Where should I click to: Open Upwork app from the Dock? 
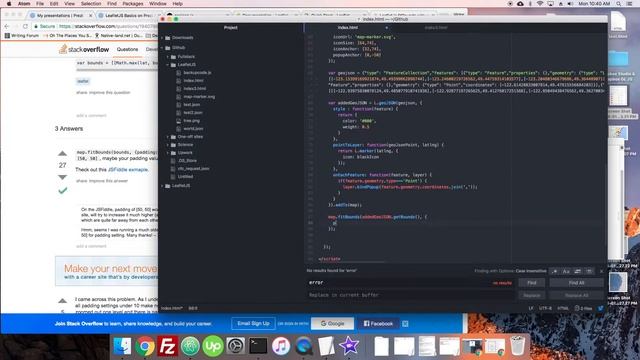(x=213, y=346)
